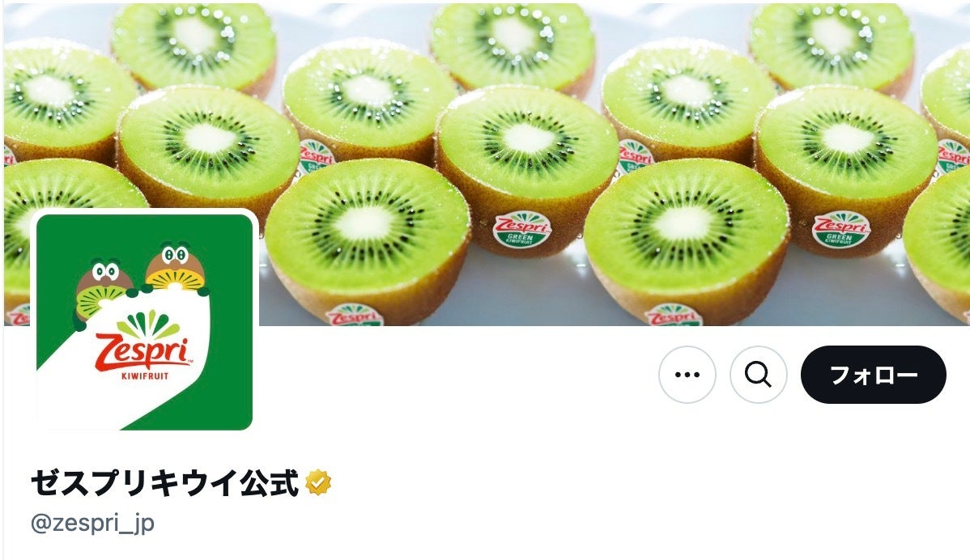Open the three-dot more options menu
This screenshot has width=970, height=560.
pos(687,375)
